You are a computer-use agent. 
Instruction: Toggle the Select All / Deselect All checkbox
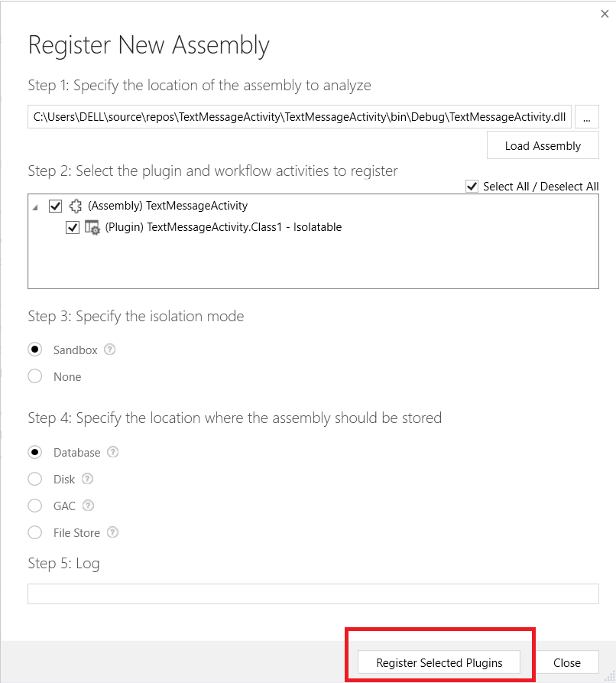click(x=472, y=187)
